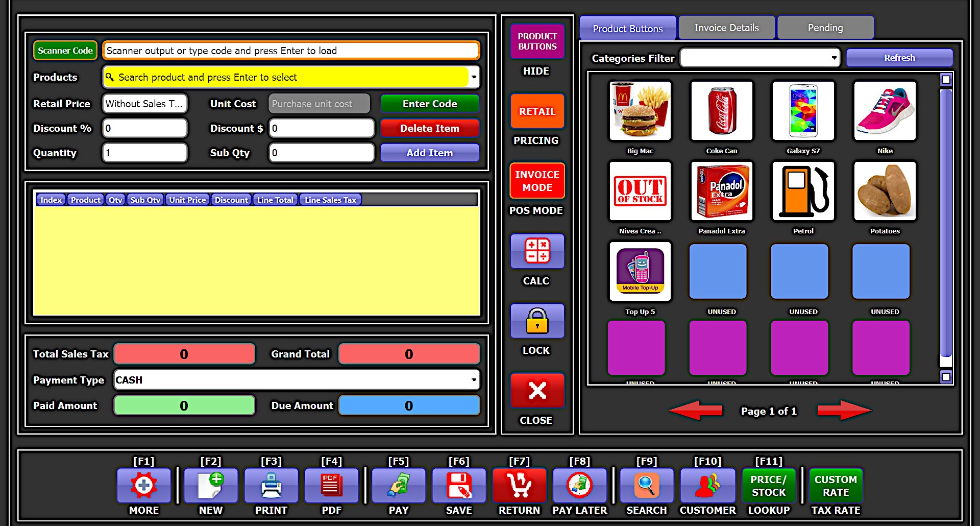Click the Unit Price column header
Image resolution: width=980 pixels, height=526 pixels.
coord(187,200)
